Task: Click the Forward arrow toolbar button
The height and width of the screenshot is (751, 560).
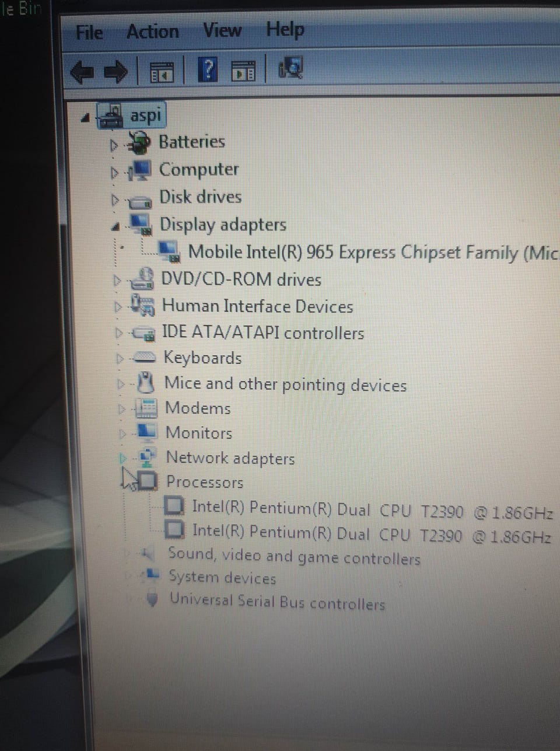Action: [x=116, y=72]
